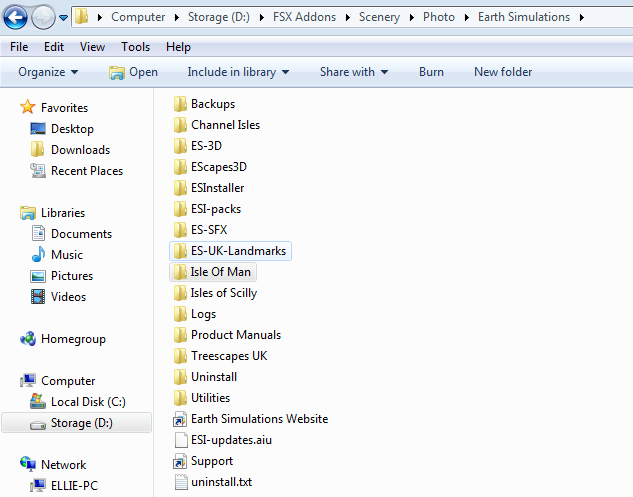Open the File menu
The image size is (633, 497).
pos(19,47)
